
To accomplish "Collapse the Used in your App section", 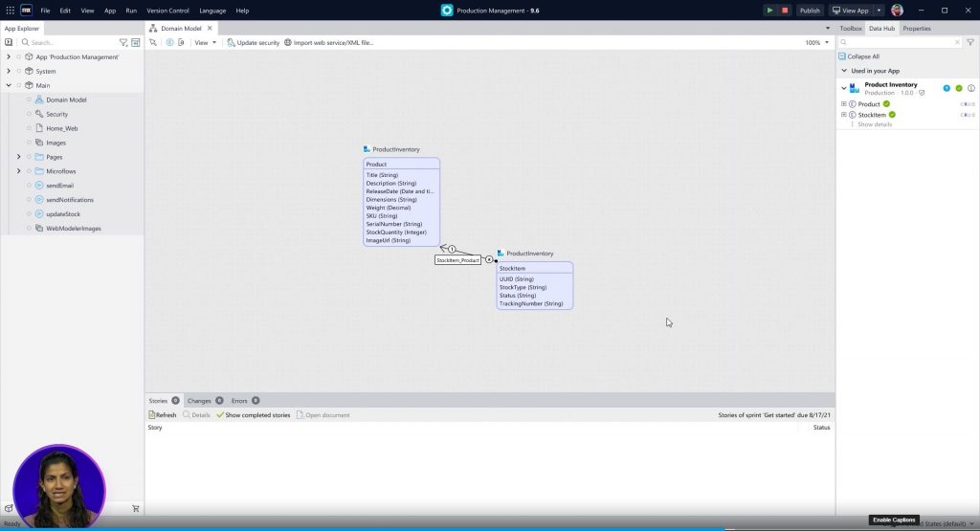I will tap(843, 71).
